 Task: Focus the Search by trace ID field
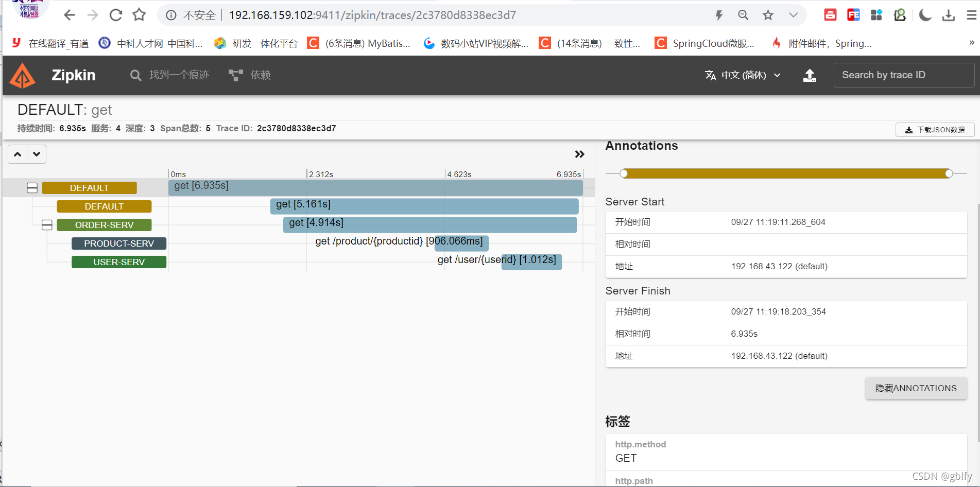(904, 75)
